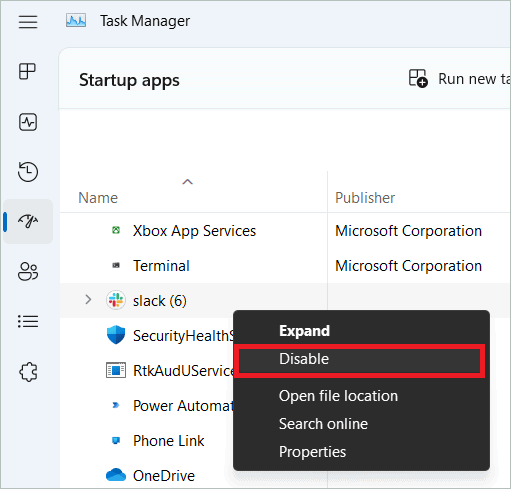Image resolution: width=511 pixels, height=489 pixels.
Task: Click the Terminal app icon
Action: [116, 265]
